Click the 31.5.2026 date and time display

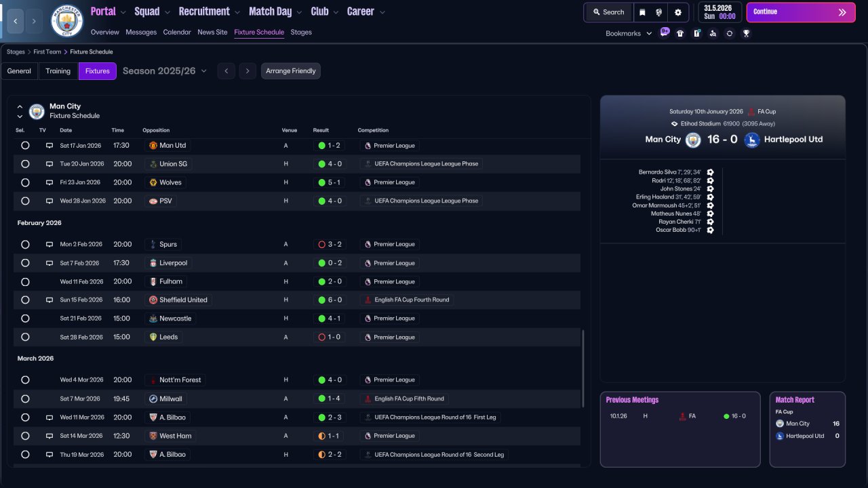tap(719, 12)
